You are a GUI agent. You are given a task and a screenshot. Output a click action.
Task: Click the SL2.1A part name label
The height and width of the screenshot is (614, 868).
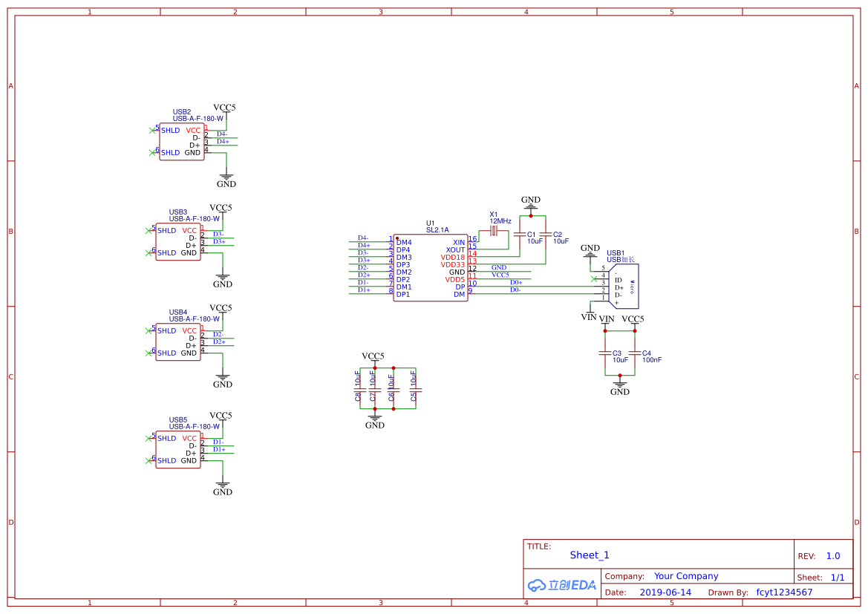[437, 229]
